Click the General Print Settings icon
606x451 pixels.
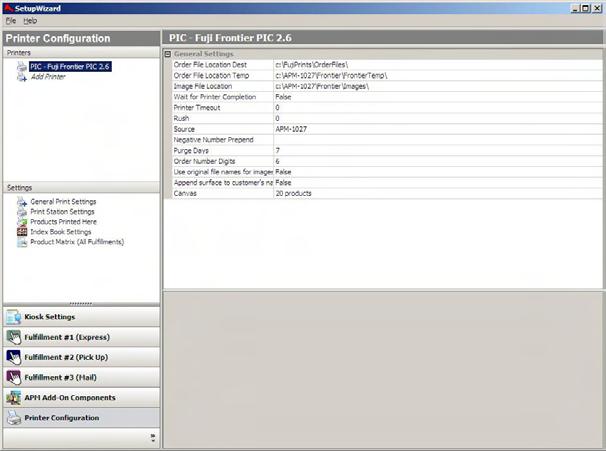tap(22, 202)
